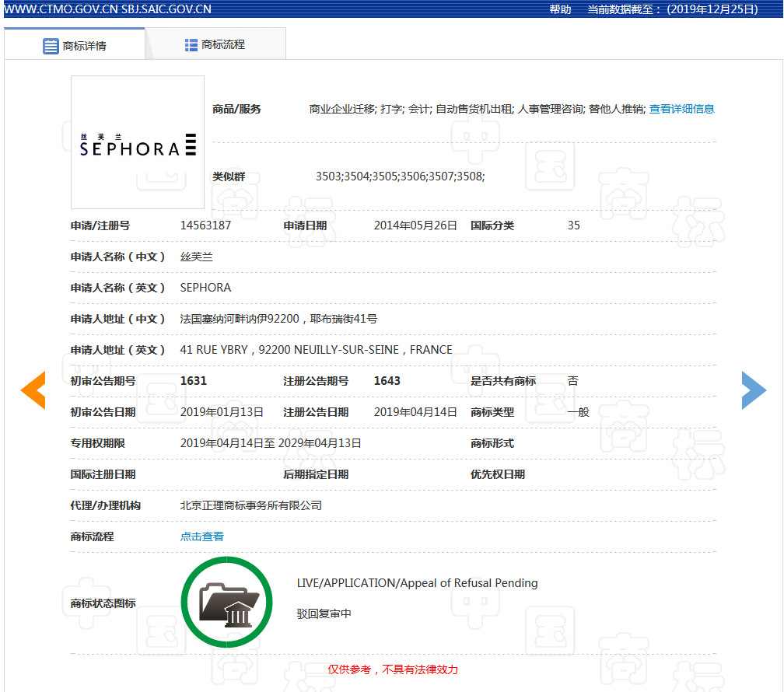The image size is (784, 692).
Task: Select agency 北京正理商标事务所有限公司
Action: click(x=251, y=505)
